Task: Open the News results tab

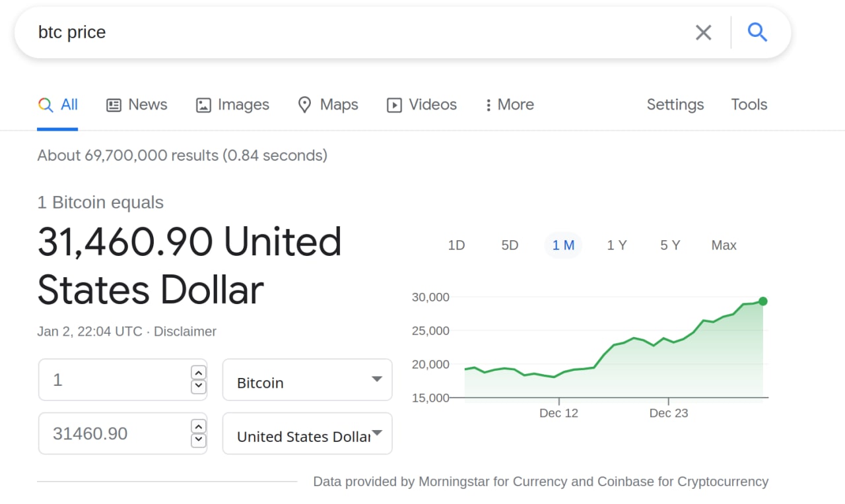Action: [x=137, y=105]
